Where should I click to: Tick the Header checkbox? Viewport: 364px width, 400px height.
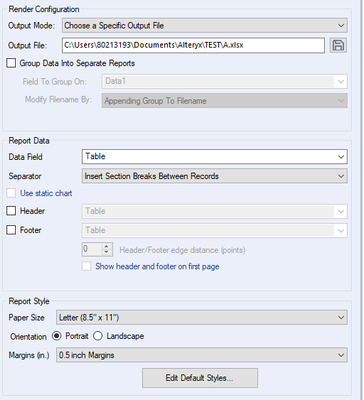pyautogui.click(x=11, y=211)
